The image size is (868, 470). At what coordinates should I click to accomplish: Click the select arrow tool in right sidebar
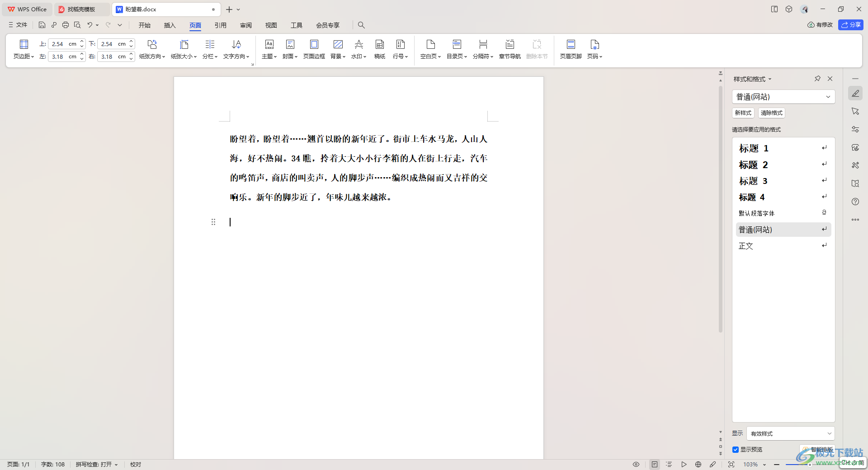tap(855, 111)
